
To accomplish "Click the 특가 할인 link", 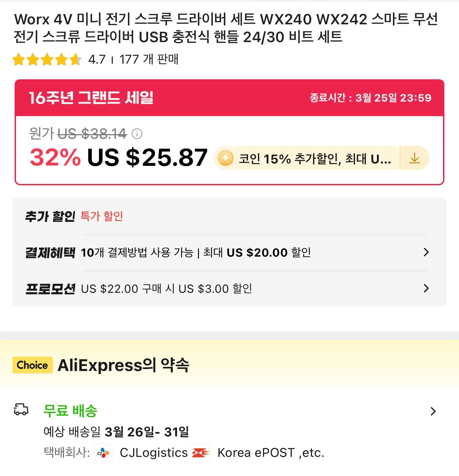I will click(102, 216).
